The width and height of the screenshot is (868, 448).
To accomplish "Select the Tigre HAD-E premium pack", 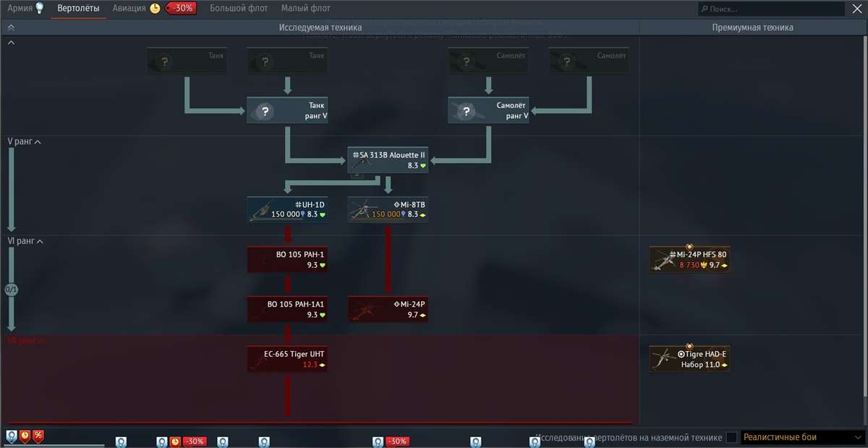I will pos(689,359).
